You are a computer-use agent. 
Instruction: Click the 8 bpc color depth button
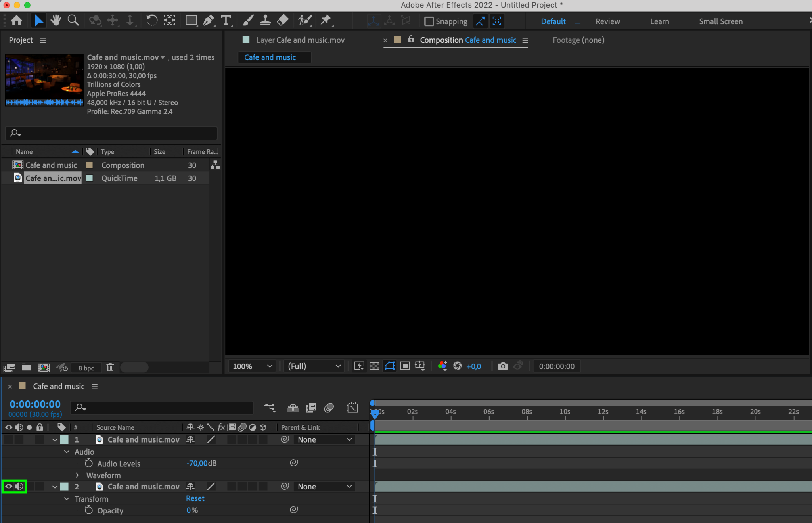pos(86,368)
